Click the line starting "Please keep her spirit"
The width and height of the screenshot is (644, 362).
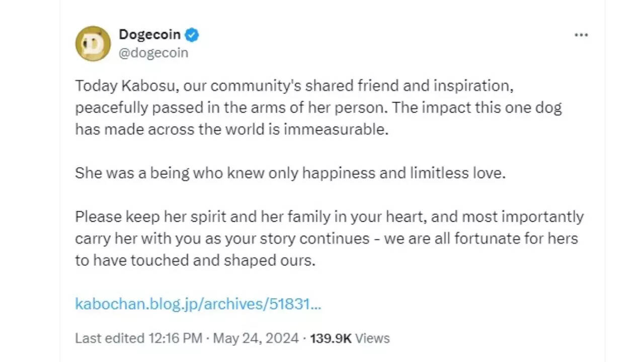(x=329, y=217)
